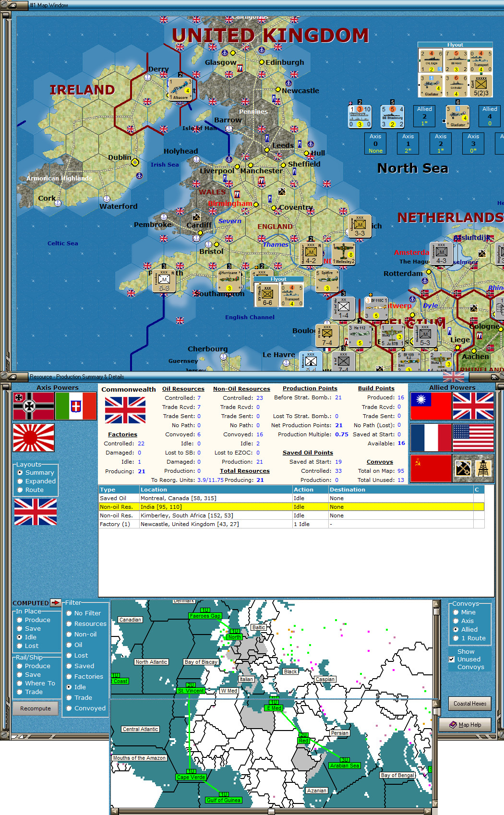Image resolution: width=504 pixels, height=815 pixels.
Task: Select the Chinese flag under Allied Powers
Action: [x=431, y=406]
